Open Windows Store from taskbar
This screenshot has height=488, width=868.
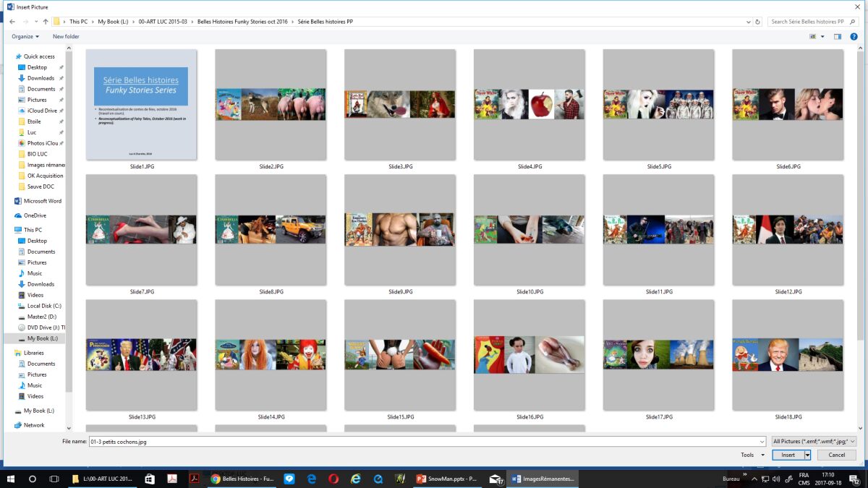[x=149, y=479]
